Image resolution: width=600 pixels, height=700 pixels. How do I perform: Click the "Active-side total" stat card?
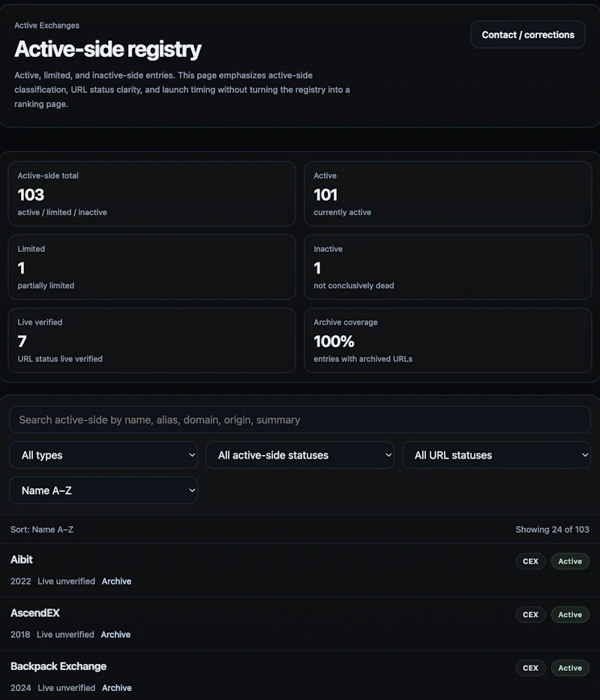click(x=151, y=193)
